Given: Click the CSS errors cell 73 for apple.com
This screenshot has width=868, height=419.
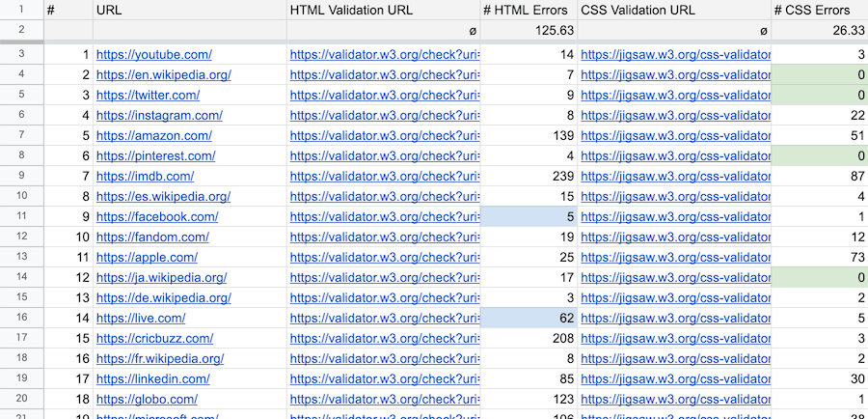Looking at the screenshot, I should [x=820, y=257].
